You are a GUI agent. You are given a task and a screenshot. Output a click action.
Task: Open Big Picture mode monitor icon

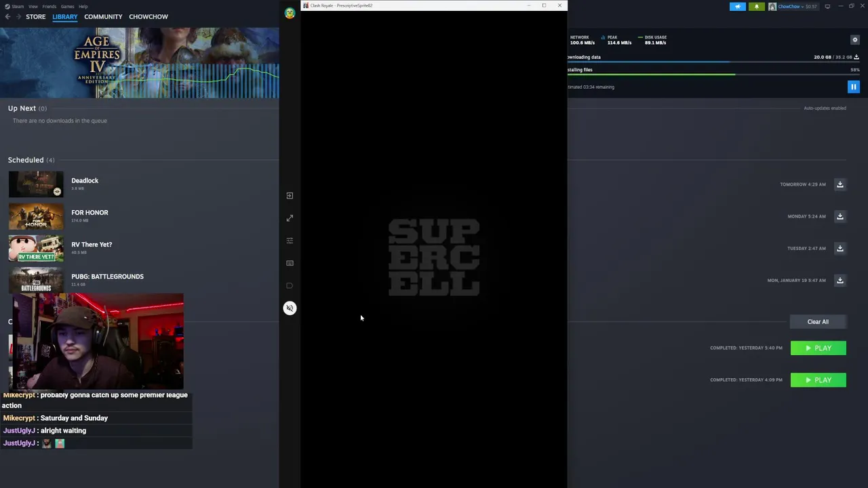[827, 7]
